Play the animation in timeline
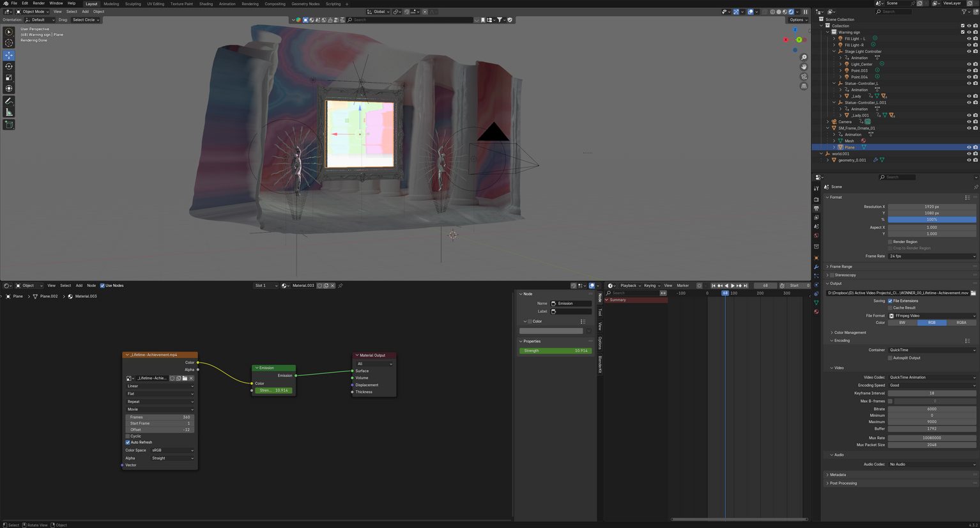Viewport: 980px width, 528px height. [x=732, y=286]
